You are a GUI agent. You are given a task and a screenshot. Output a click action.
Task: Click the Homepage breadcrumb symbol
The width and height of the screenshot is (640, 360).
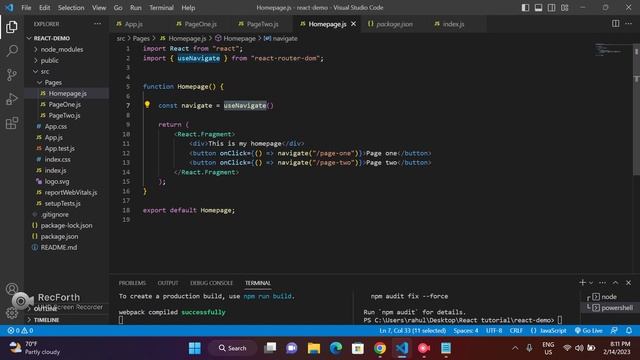(x=236, y=38)
